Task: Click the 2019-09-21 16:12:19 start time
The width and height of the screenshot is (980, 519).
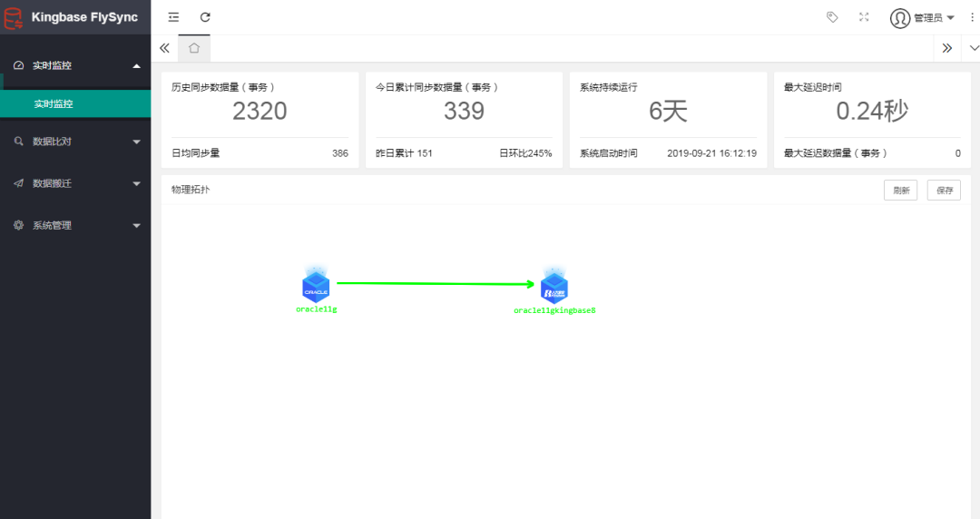Action: [x=712, y=152]
